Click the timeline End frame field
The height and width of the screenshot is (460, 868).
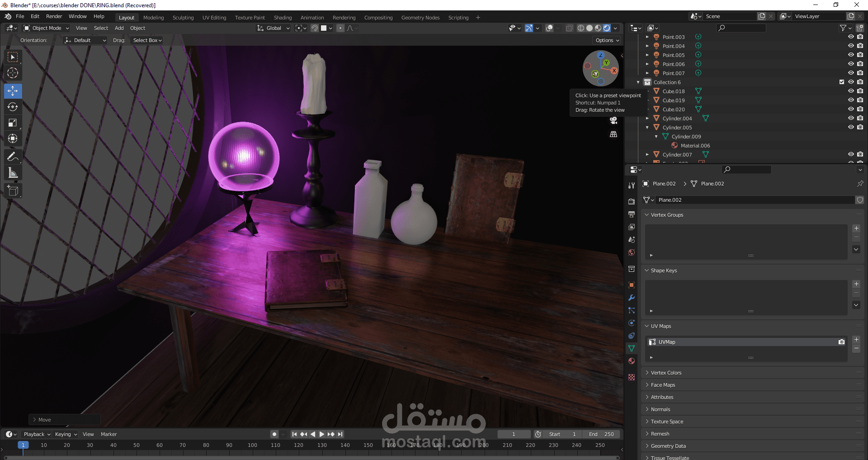[x=601, y=434]
